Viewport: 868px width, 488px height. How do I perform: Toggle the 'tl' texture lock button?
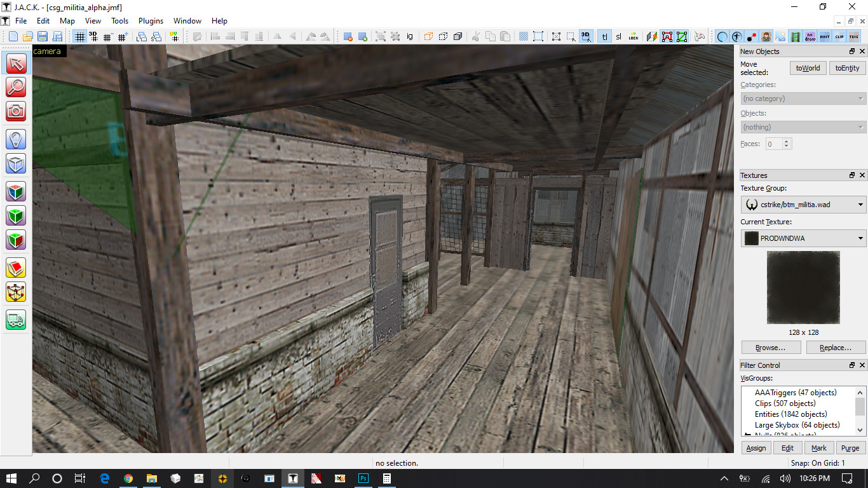tap(604, 36)
